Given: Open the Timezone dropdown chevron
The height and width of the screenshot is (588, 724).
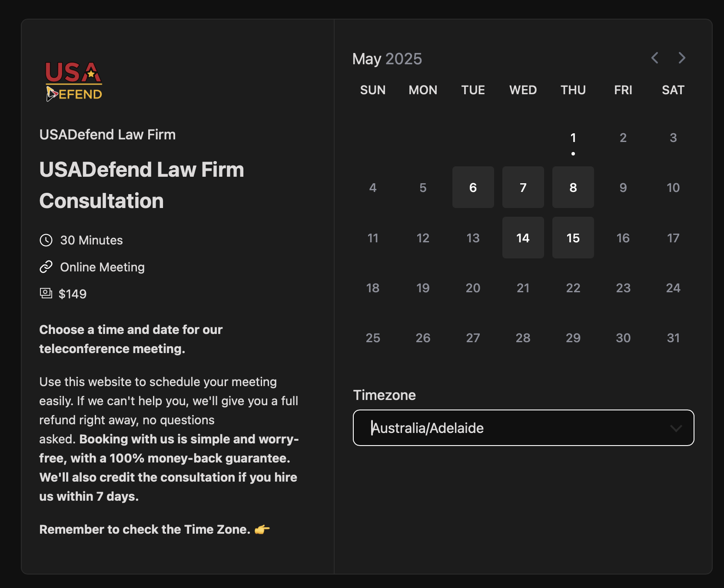Looking at the screenshot, I should click(676, 428).
